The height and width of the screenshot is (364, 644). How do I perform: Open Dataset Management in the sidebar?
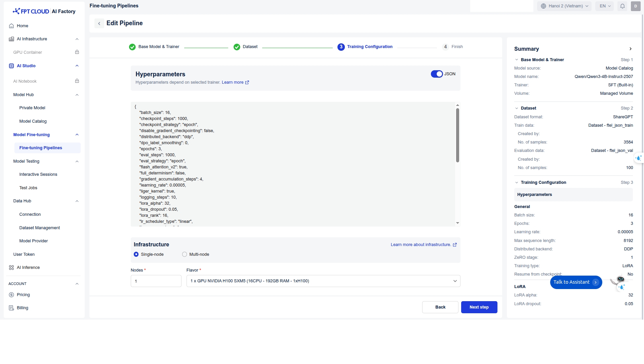(x=40, y=228)
